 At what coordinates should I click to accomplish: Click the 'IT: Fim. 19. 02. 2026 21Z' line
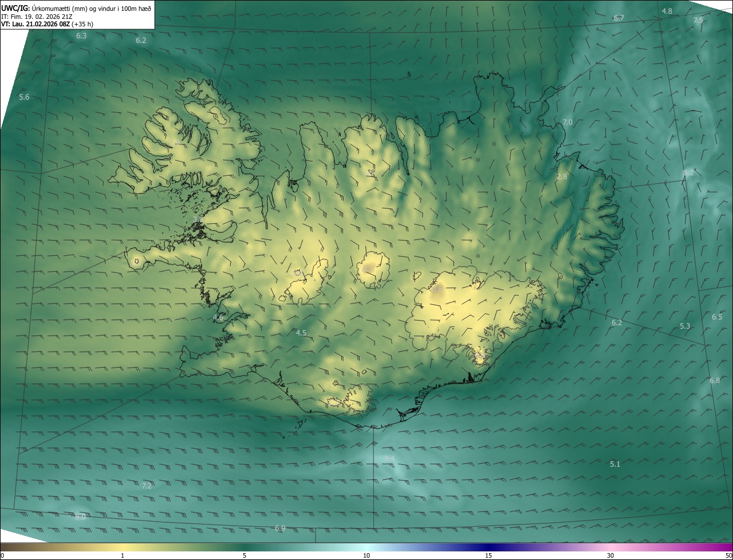tap(36, 16)
